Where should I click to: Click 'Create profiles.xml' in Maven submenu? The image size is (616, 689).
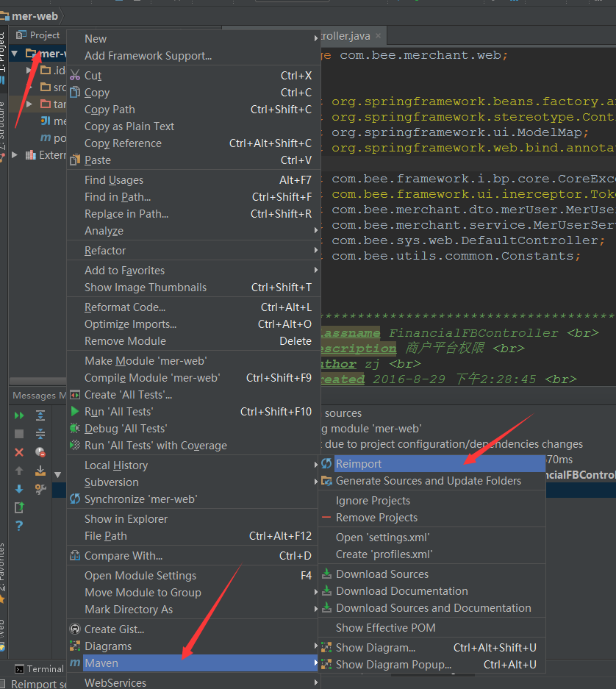pyautogui.click(x=432, y=554)
